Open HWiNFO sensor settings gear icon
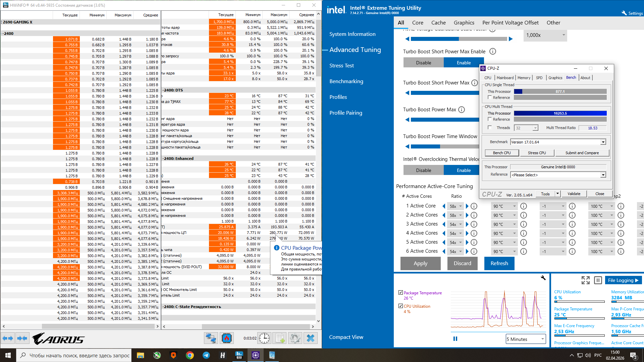The width and height of the screenshot is (644, 362). pos(295,338)
